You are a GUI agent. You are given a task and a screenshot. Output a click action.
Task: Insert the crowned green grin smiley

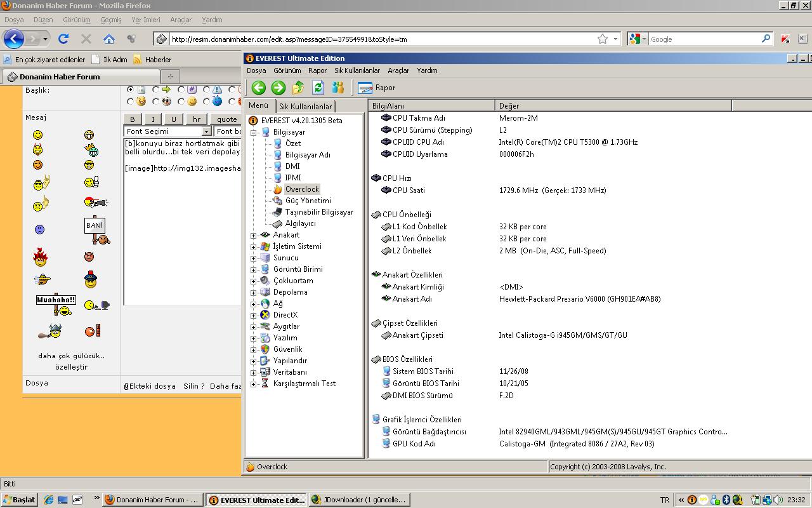click(93, 150)
